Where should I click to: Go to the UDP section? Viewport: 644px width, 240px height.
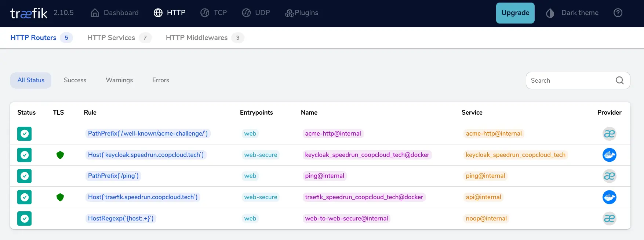256,13
